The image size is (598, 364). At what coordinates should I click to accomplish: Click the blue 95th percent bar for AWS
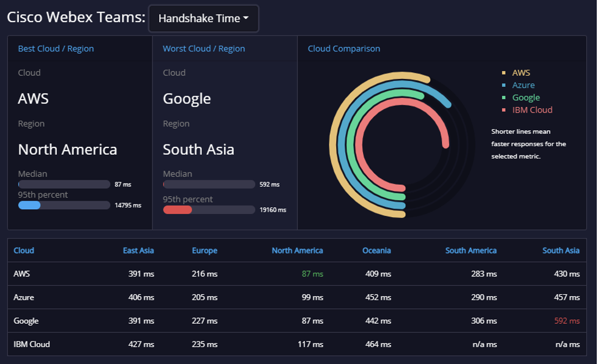(29, 205)
